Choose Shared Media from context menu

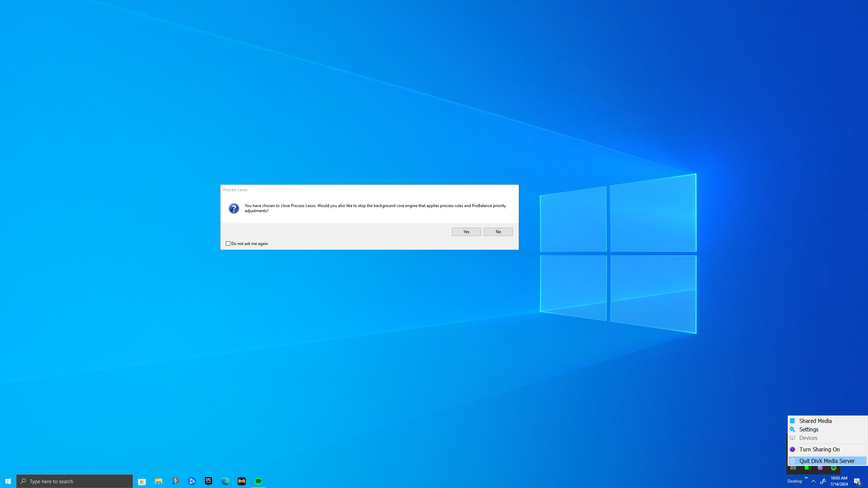(x=815, y=421)
